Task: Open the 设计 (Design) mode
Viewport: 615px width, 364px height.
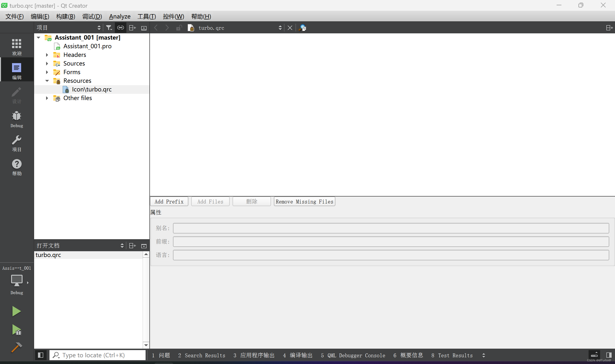Action: pyautogui.click(x=16, y=95)
